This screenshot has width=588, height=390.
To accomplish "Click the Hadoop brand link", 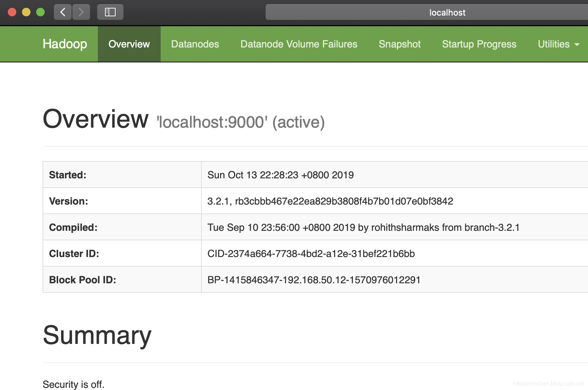I will (65, 44).
